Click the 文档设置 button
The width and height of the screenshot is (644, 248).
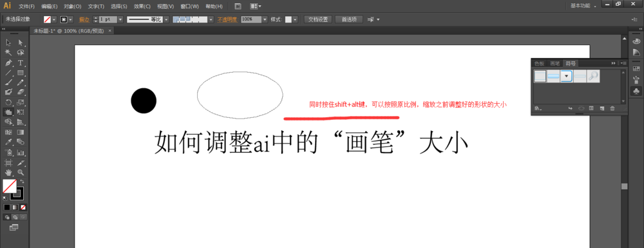pos(318,19)
